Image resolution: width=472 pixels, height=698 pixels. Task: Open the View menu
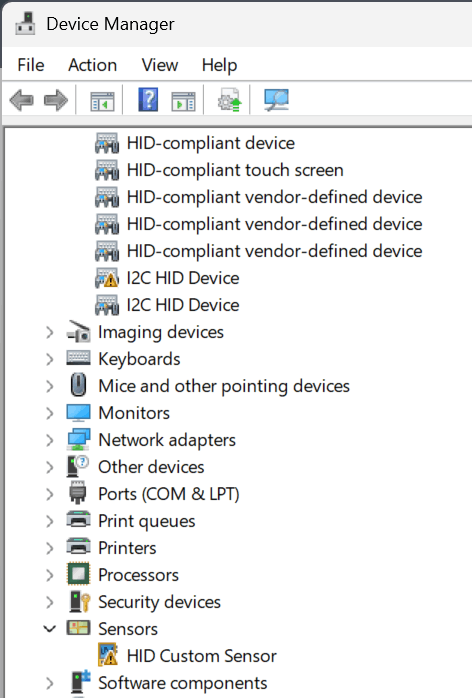[x=160, y=65]
